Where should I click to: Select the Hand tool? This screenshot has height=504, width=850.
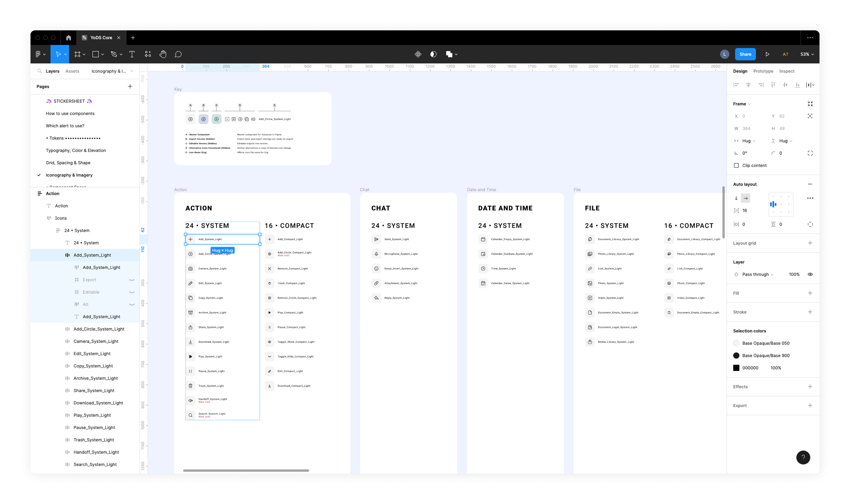pyautogui.click(x=163, y=54)
